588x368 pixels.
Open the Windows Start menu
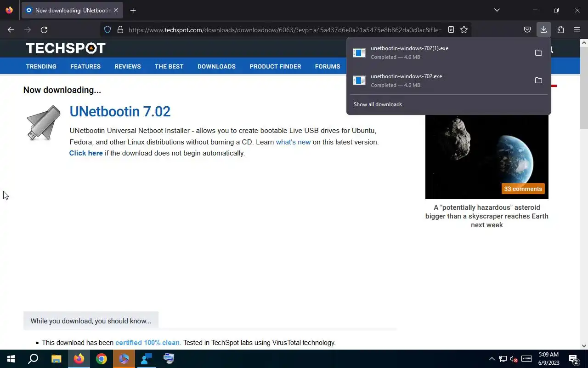11,359
